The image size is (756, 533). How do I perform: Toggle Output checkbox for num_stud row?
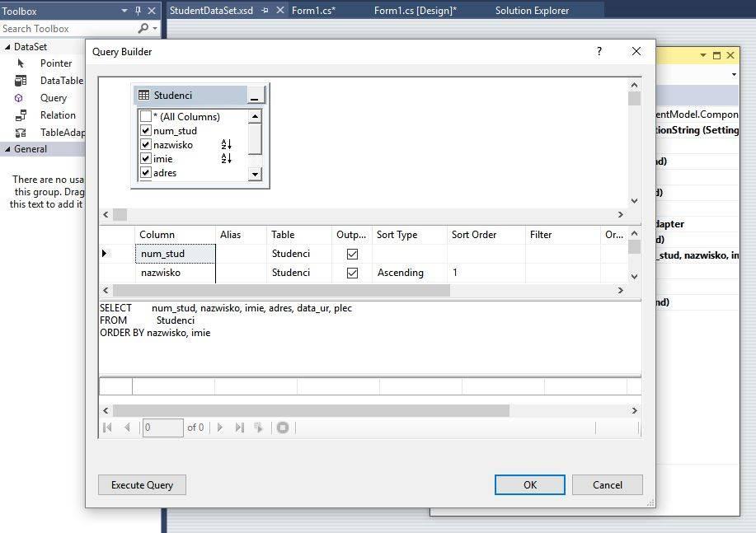tap(353, 254)
